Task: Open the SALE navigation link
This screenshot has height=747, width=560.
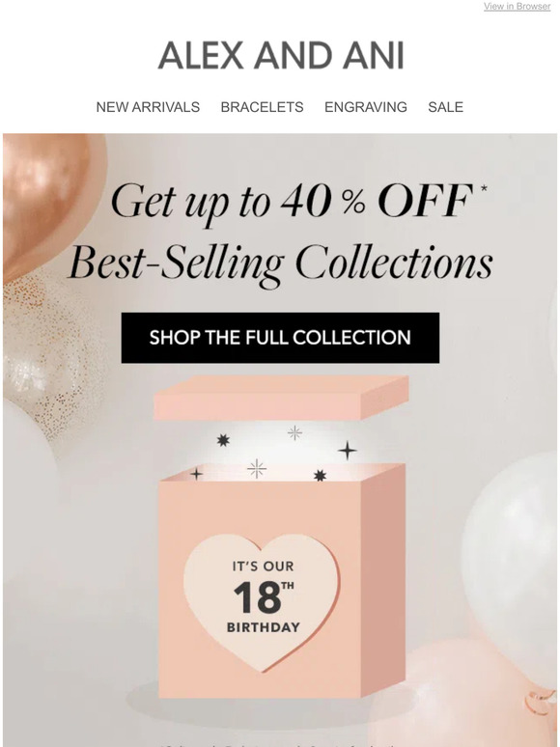Action: point(445,107)
